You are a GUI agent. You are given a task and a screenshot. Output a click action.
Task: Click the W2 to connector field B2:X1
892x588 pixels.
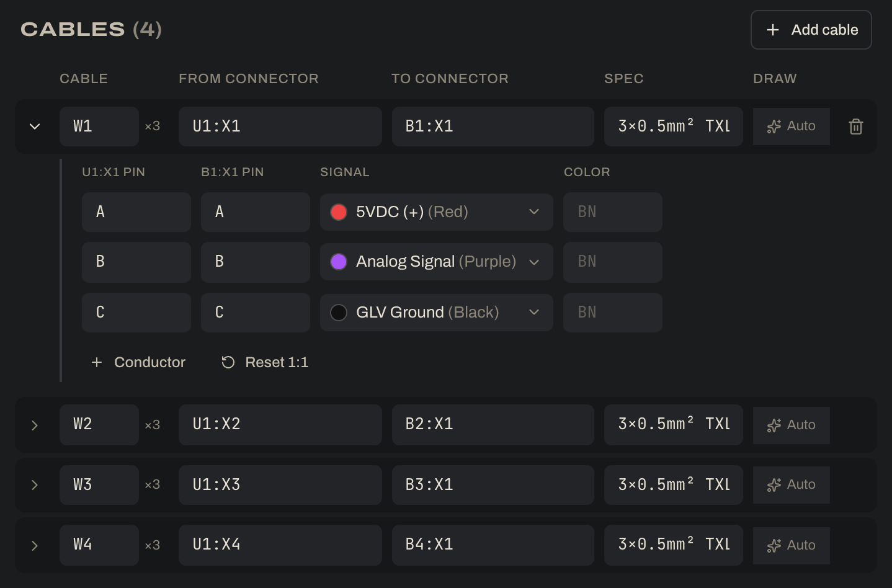coord(493,425)
